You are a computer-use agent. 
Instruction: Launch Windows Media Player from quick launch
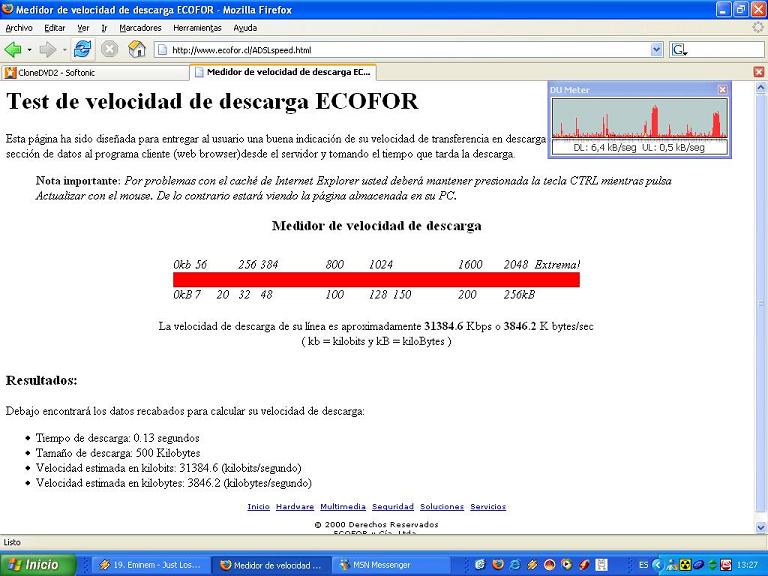tap(567, 565)
